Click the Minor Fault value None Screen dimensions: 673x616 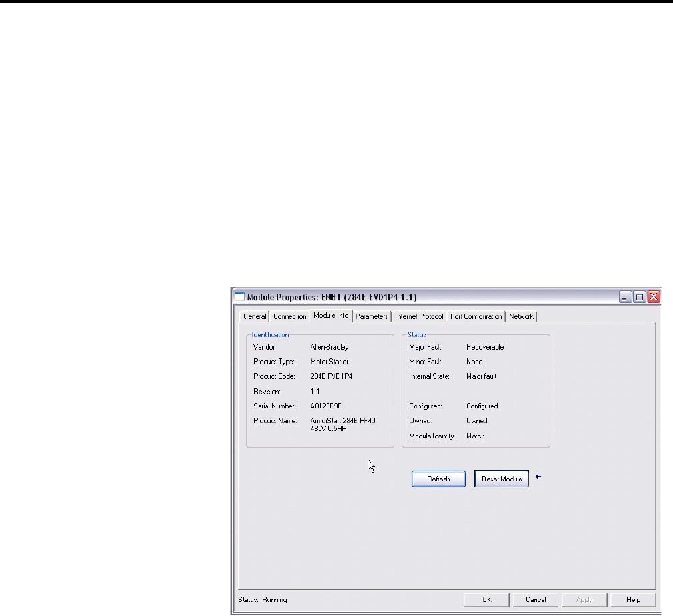click(x=474, y=362)
